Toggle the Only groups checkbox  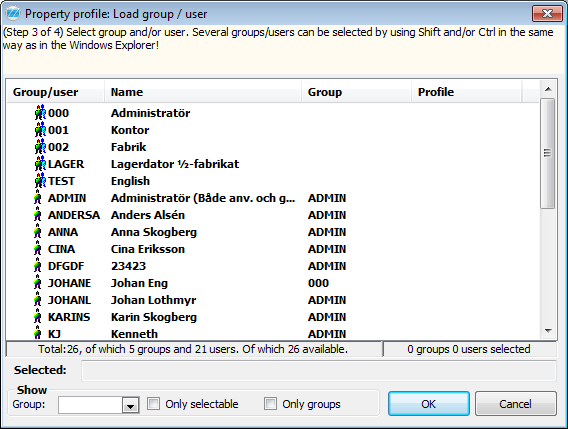(x=270, y=404)
